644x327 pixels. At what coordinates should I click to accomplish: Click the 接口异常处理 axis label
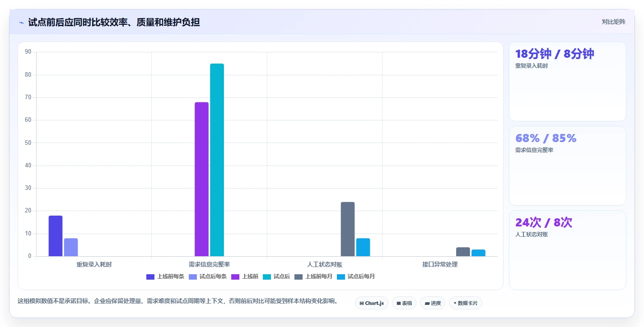440,264
